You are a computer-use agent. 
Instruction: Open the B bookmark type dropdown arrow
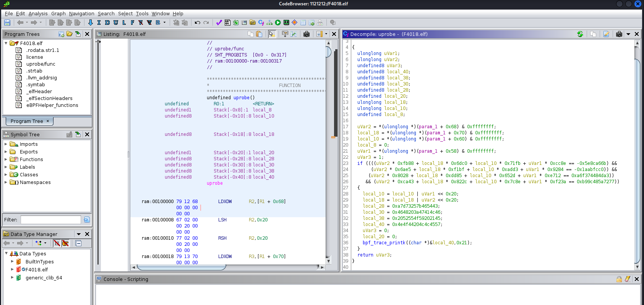click(x=165, y=23)
